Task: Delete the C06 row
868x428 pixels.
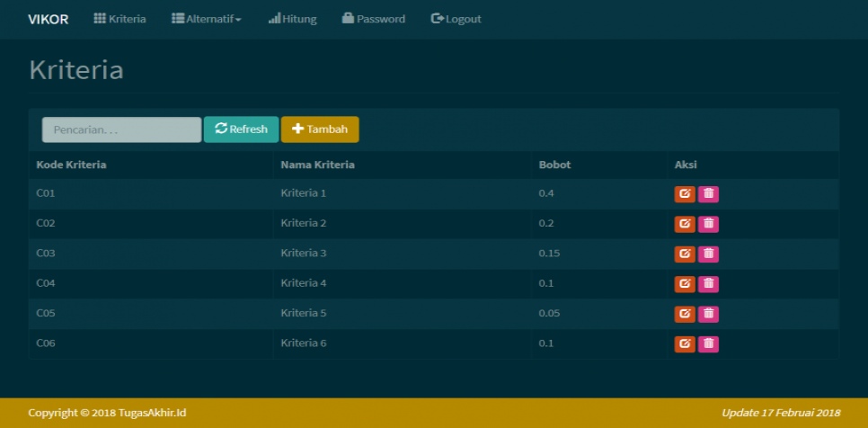Action: 708,343
